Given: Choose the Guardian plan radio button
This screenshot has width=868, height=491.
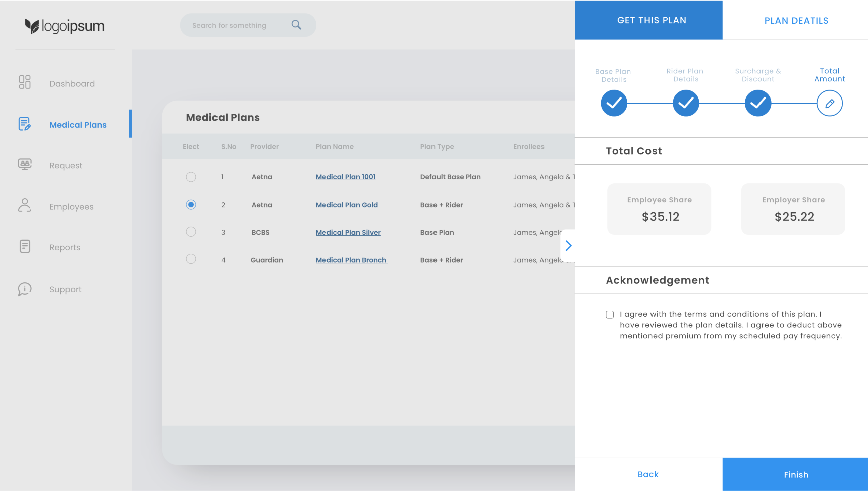Looking at the screenshot, I should click(191, 259).
